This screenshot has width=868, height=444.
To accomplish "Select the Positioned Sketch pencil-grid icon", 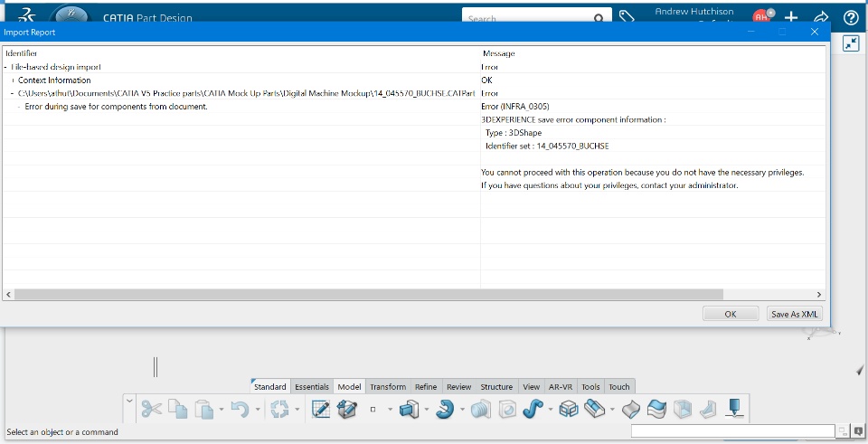I will (320, 410).
